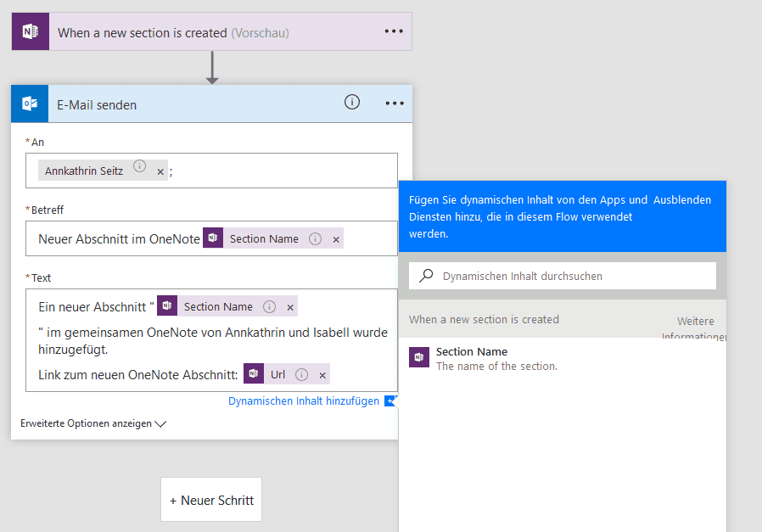762x532 pixels.
Task: Click the blue plus icon for dynamic content
Action: click(389, 400)
